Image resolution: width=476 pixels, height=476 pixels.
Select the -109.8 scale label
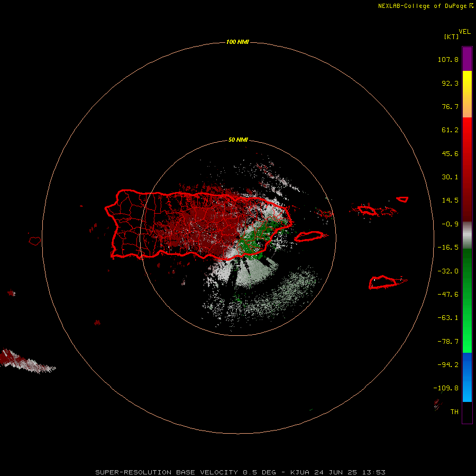coord(446,388)
